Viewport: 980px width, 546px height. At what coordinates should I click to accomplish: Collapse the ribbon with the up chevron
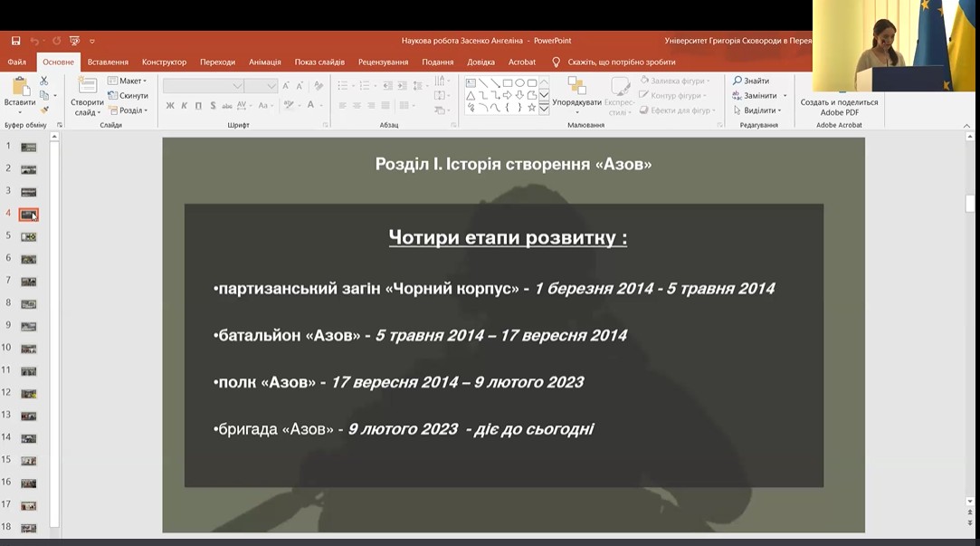(966, 126)
